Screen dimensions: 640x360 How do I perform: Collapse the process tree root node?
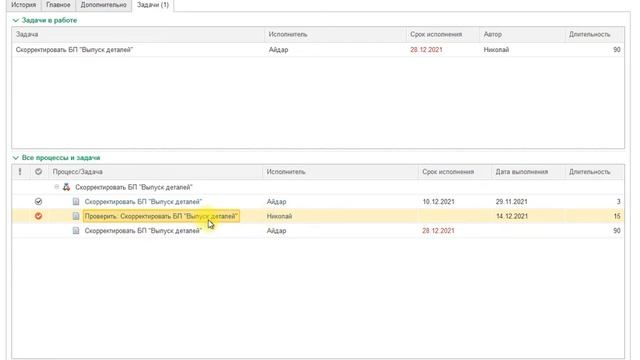click(x=57, y=187)
